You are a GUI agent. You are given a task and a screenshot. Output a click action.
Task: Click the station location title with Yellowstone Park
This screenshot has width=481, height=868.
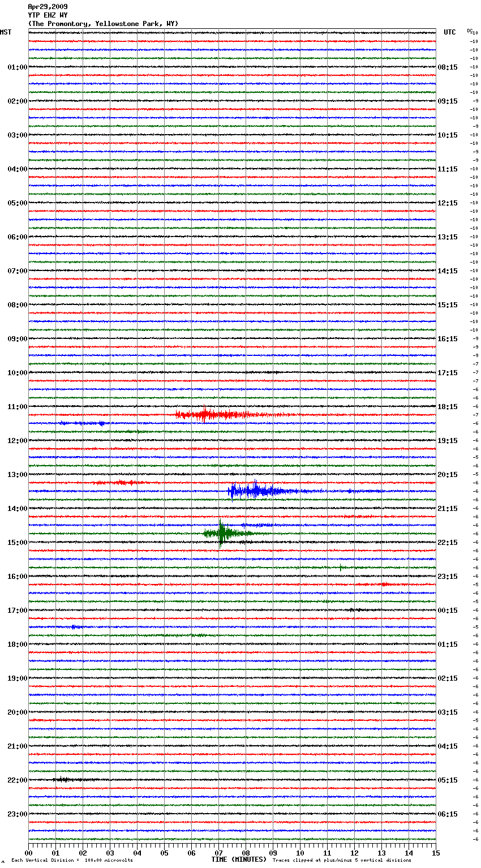103,24
